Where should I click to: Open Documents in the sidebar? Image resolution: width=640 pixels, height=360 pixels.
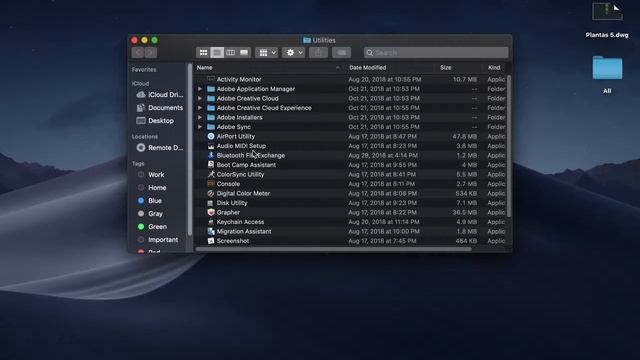pos(160,107)
